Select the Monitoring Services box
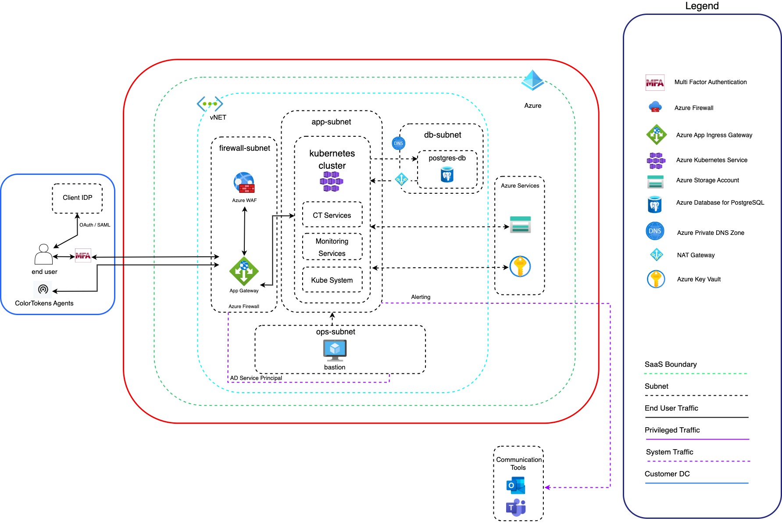This screenshot has width=782, height=532. tap(332, 247)
